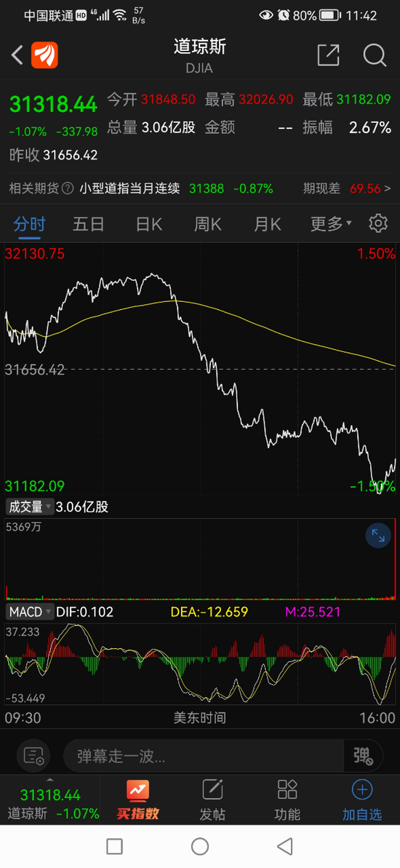
Task: Open the 成交量 indicator dropdown
Action: pyautogui.click(x=30, y=506)
